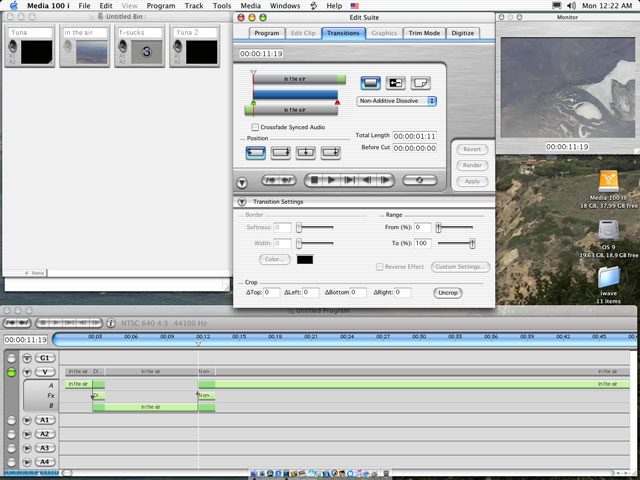Toggle the A1 track enable light
The image size is (640, 480).
[12, 421]
